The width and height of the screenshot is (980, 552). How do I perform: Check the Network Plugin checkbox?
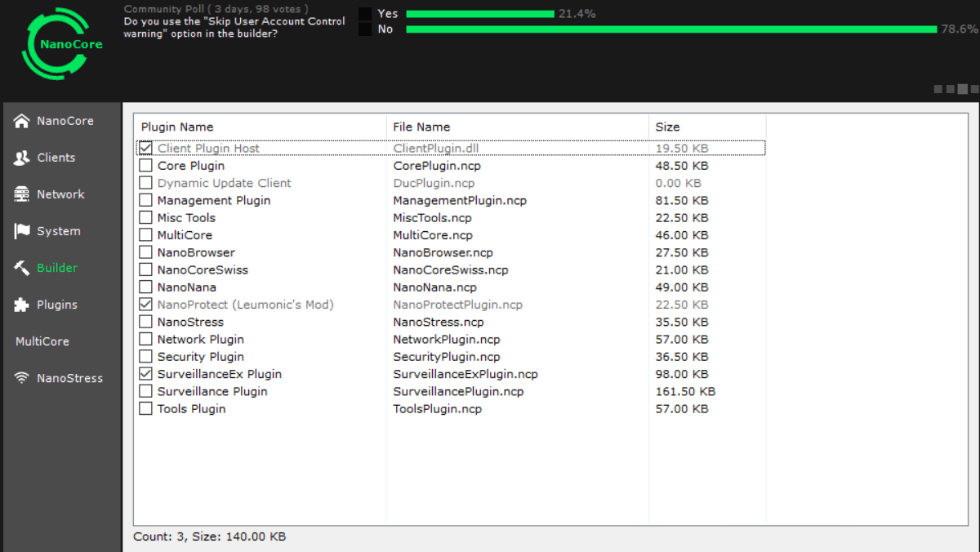pos(145,339)
